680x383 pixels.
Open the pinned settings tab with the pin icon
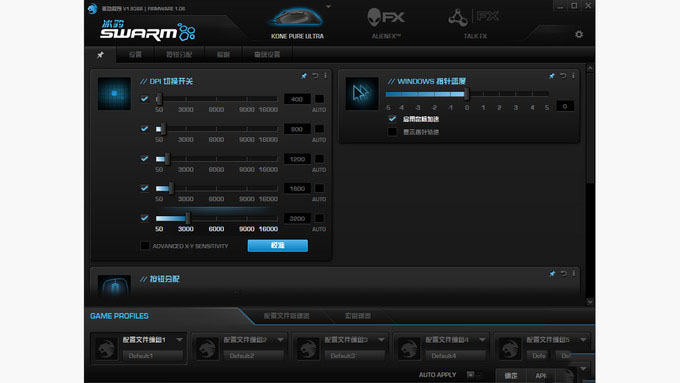tap(100, 55)
